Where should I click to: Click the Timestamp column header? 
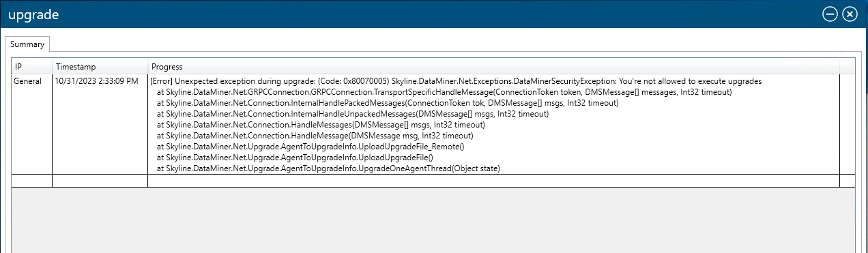[100, 67]
